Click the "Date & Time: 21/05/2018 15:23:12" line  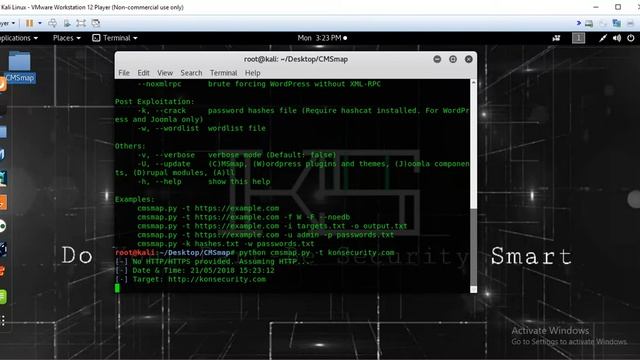pyautogui.click(x=195, y=271)
